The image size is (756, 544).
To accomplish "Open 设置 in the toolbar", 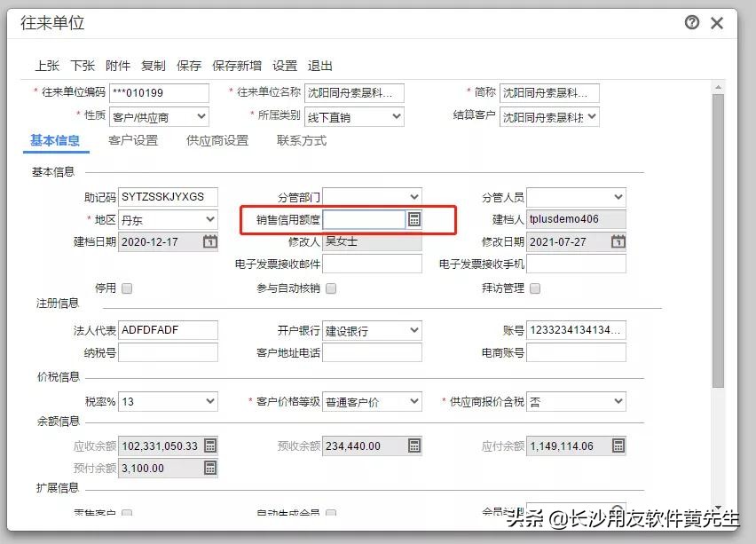I will (x=285, y=66).
